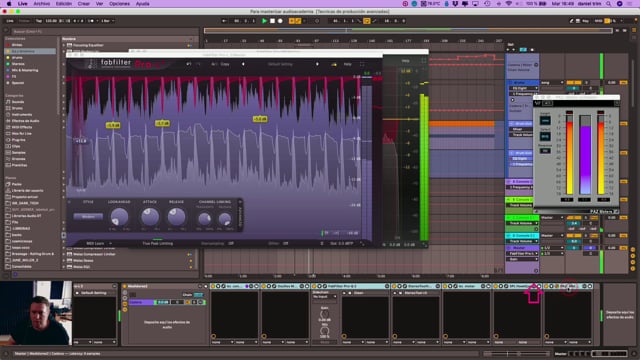Click the Release knob
The image size is (640, 360).
(176, 217)
